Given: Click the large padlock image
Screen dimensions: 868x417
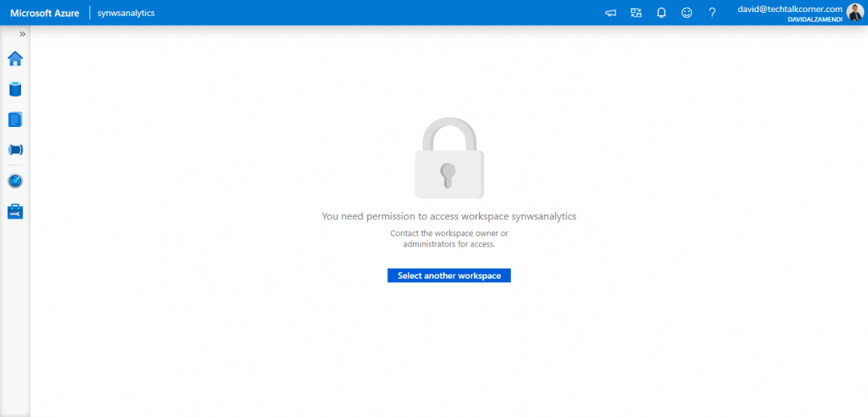Looking at the screenshot, I should (449, 159).
